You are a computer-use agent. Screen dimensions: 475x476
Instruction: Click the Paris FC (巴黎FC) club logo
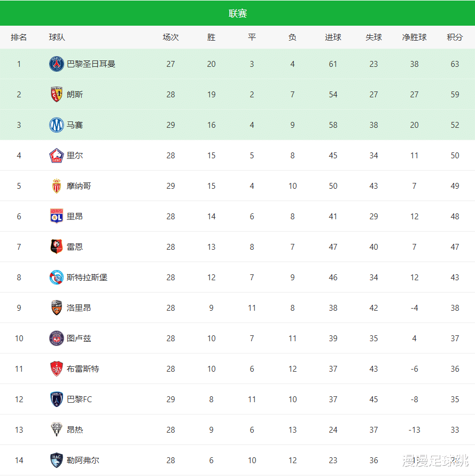(x=57, y=400)
